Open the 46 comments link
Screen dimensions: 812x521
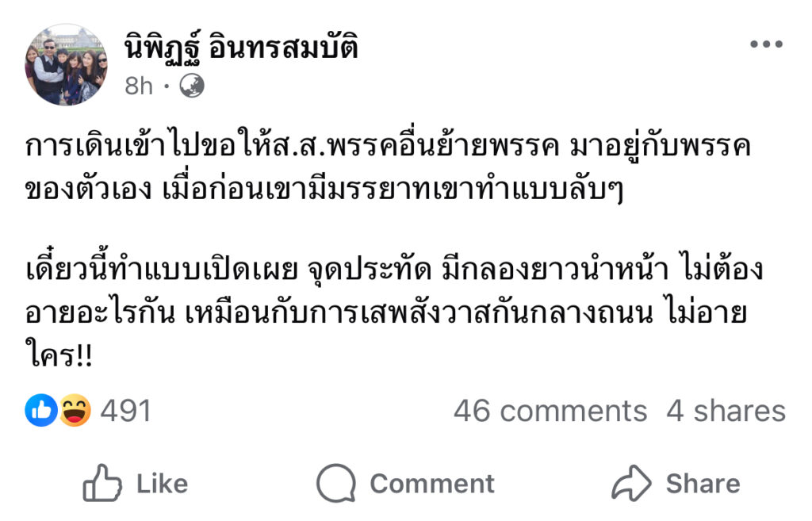click(550, 411)
